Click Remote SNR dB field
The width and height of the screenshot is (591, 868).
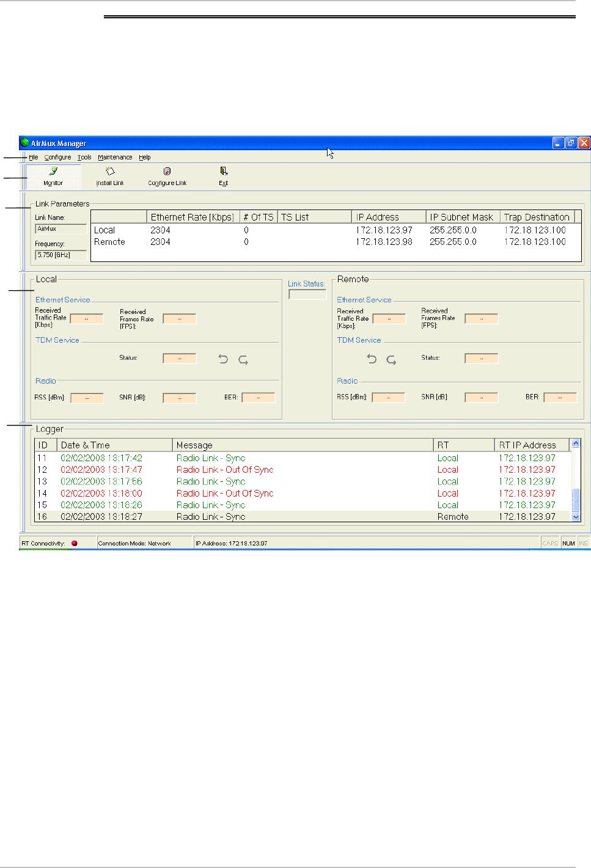[x=482, y=397]
